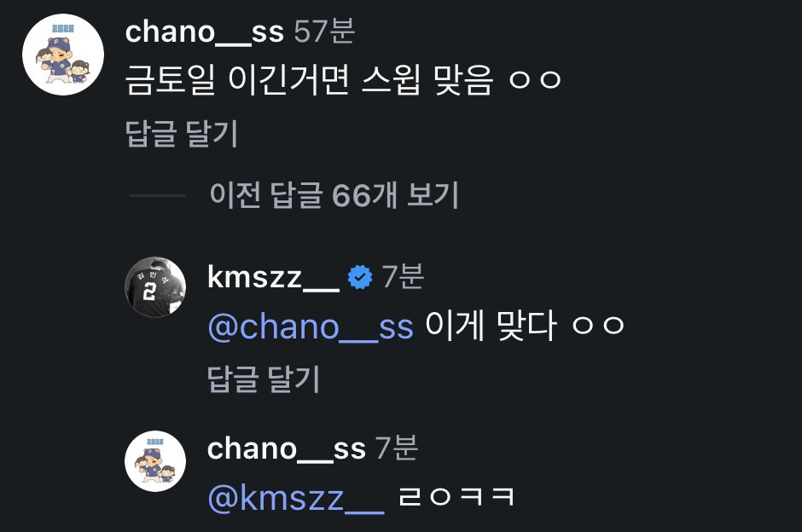This screenshot has height=532, width=802.
Task: Open the @kmszz__ mention link
Action: pyautogui.click(x=296, y=498)
